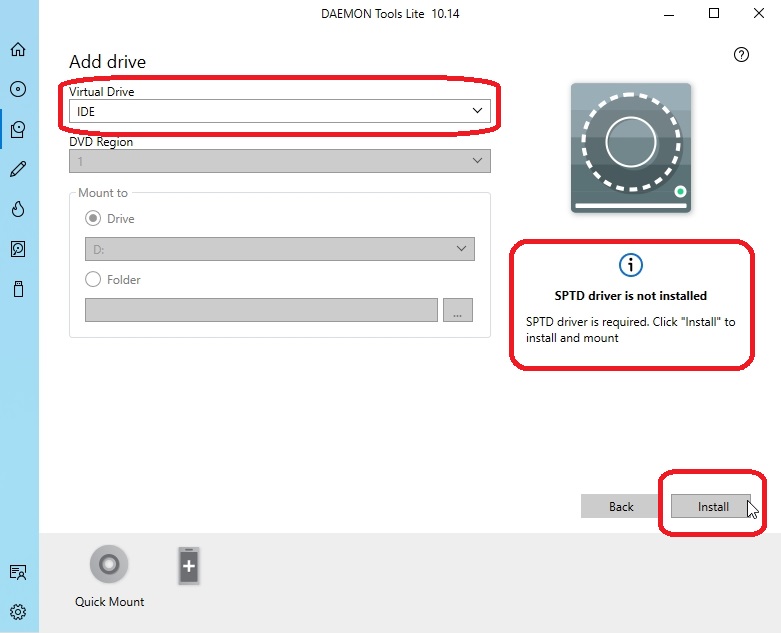
Task: Click the folder browse ellipsis button
Action: coord(458,310)
